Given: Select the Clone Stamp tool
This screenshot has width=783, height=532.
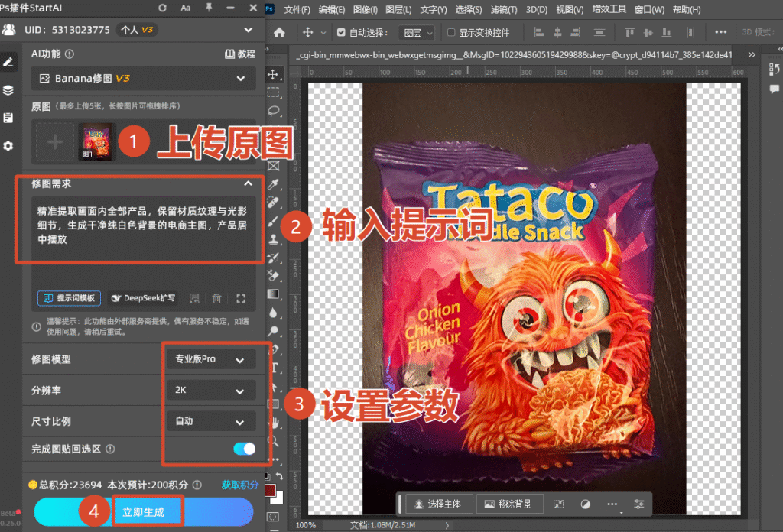Looking at the screenshot, I should (273, 239).
